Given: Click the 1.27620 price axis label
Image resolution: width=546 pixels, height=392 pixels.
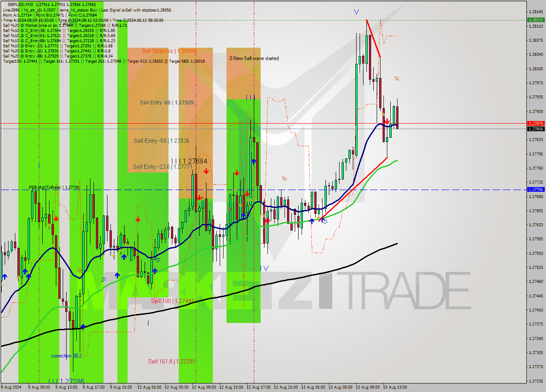Looking at the screenshot, I should 535,225.
